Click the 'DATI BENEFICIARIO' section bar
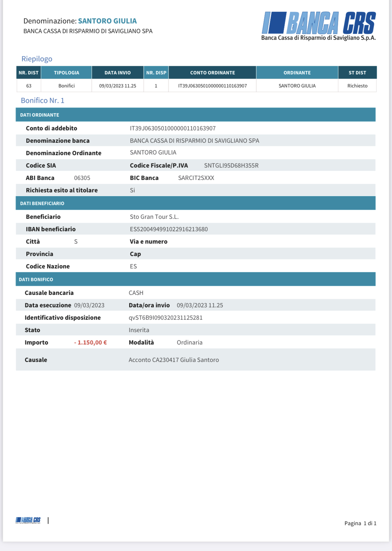 point(196,203)
